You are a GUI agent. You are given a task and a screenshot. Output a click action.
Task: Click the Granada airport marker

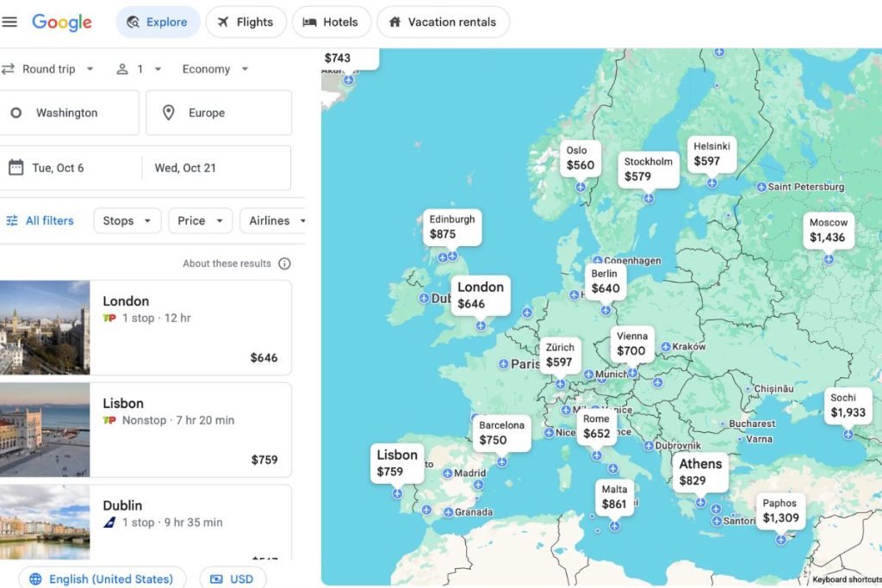[x=448, y=512]
